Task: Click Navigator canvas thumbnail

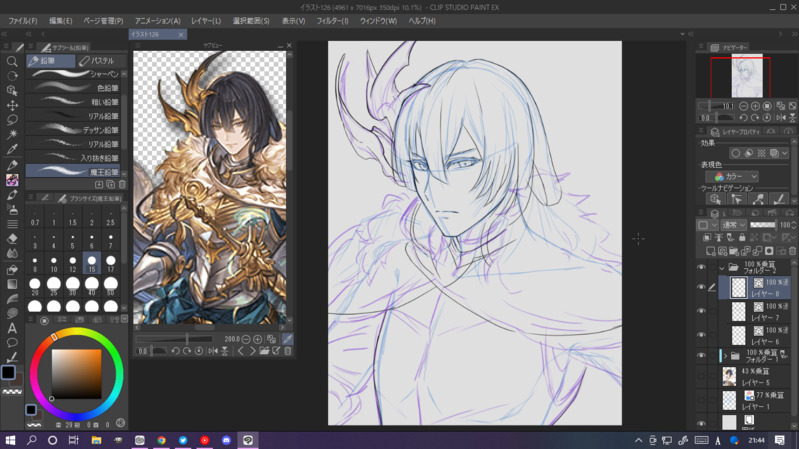Action: (747, 75)
